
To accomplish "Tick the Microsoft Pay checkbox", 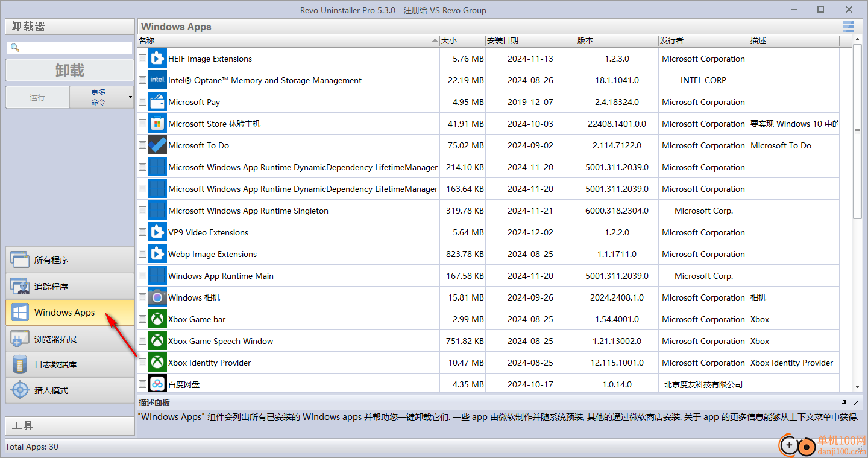I will [142, 102].
